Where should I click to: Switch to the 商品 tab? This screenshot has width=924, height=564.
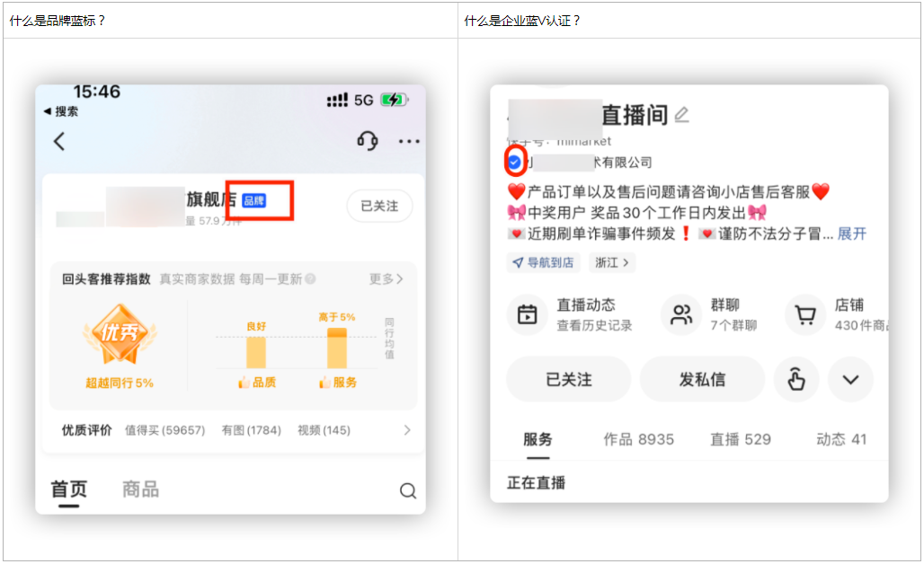141,489
